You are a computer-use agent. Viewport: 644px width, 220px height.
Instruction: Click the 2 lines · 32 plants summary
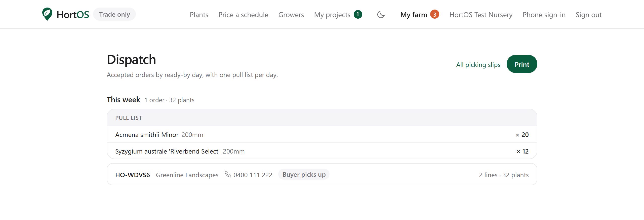[x=504, y=175]
